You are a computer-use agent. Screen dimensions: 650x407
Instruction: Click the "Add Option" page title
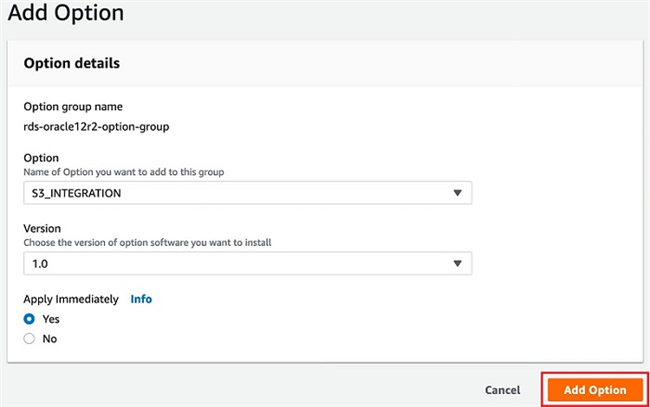[x=66, y=12]
